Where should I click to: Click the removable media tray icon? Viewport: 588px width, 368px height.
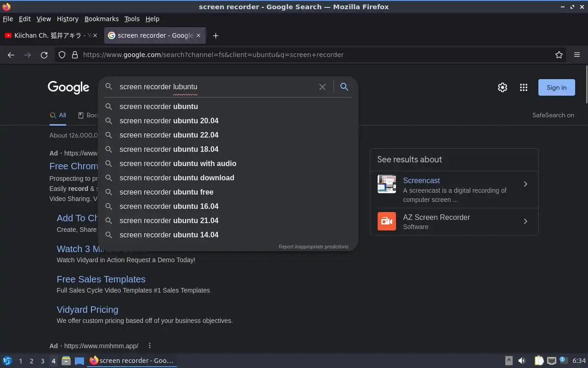(509, 361)
